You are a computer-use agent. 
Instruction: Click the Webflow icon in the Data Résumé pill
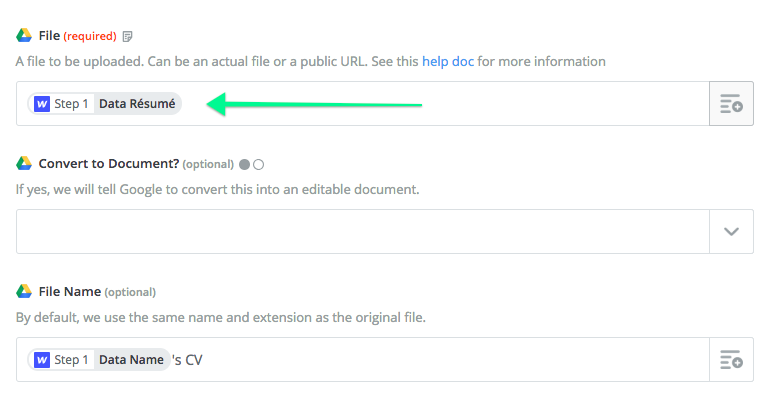pos(42,104)
